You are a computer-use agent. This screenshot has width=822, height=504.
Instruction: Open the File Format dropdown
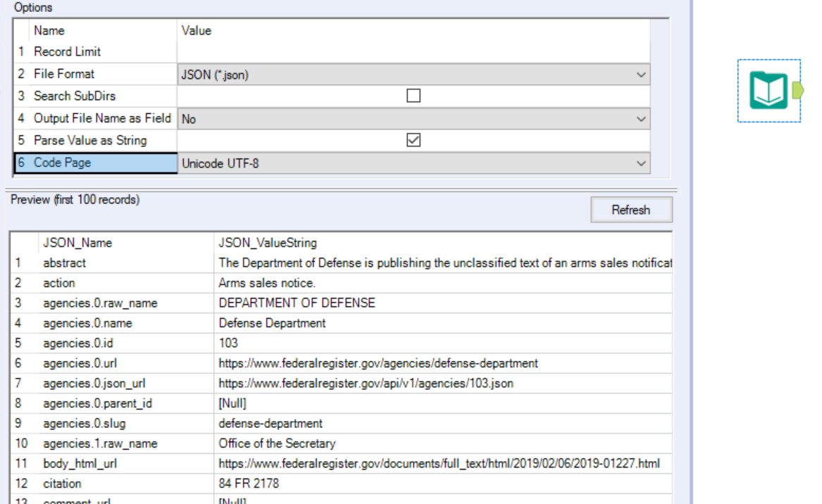641,74
